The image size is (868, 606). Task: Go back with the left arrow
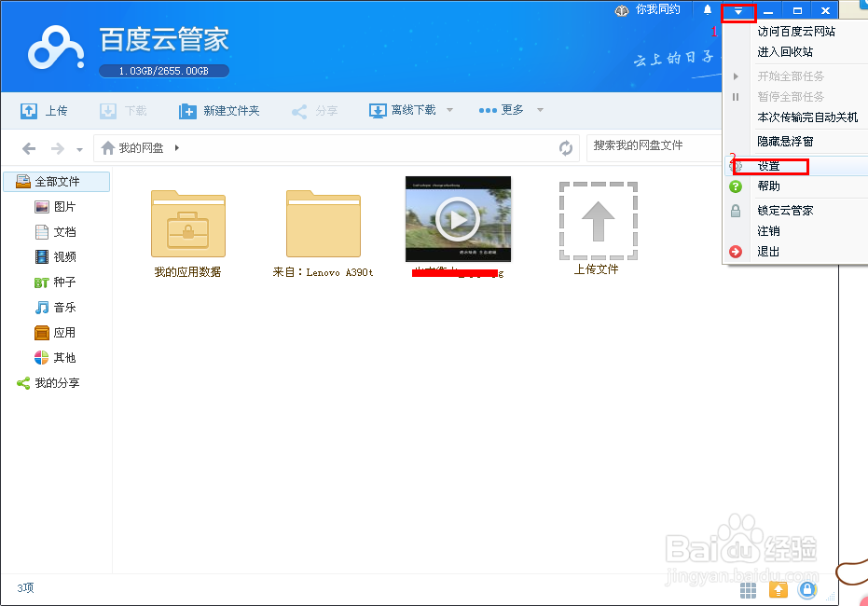[29, 148]
